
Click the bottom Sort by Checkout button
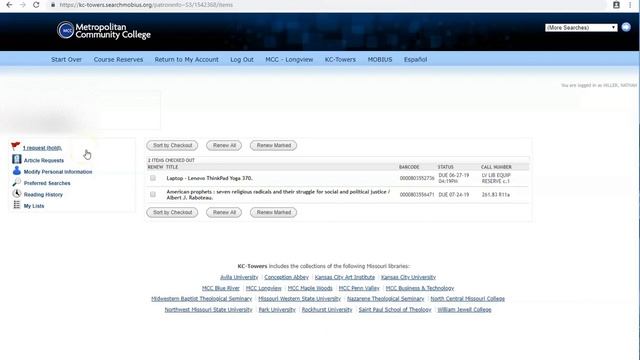172,212
